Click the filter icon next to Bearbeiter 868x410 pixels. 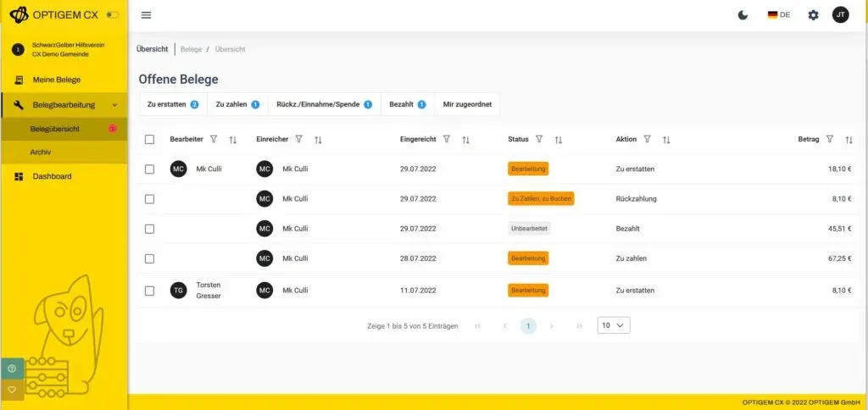point(214,139)
